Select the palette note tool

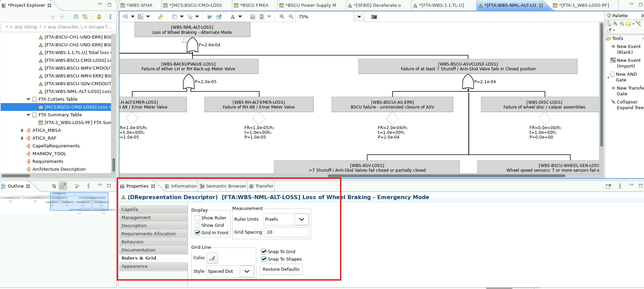[x=628, y=24]
